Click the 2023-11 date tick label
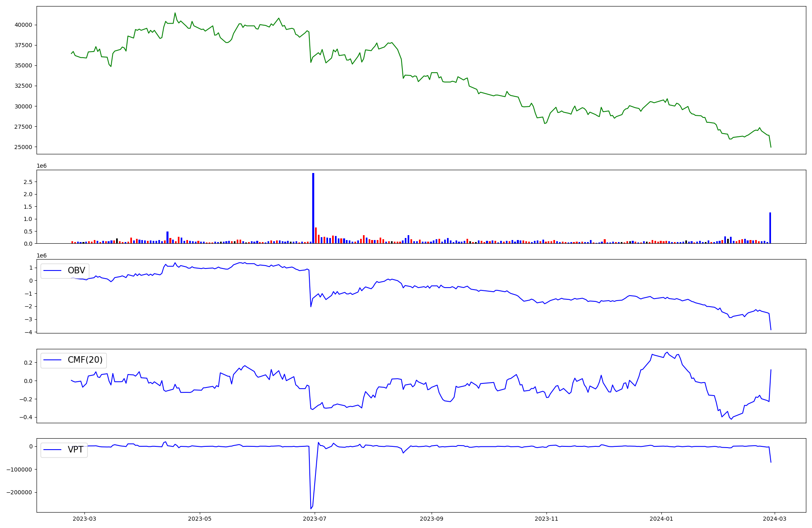 (546, 519)
